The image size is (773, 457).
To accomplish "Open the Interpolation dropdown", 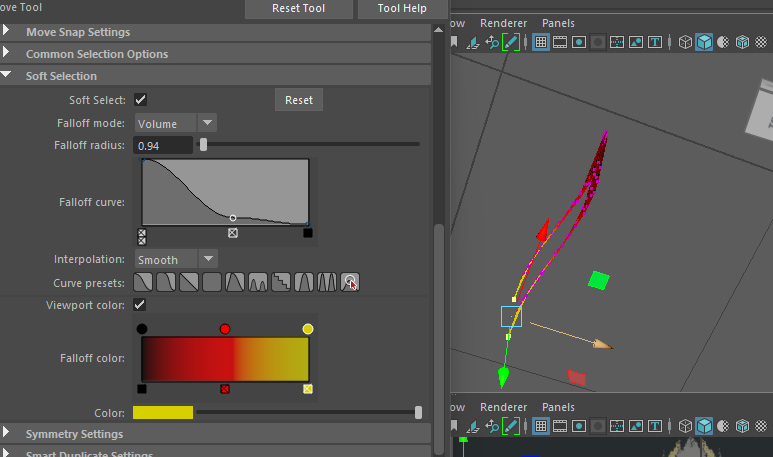I will (176, 259).
